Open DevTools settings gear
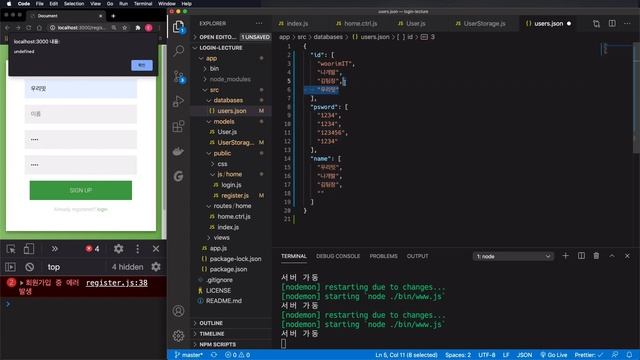The height and width of the screenshot is (360, 640). pyautogui.click(x=118, y=249)
